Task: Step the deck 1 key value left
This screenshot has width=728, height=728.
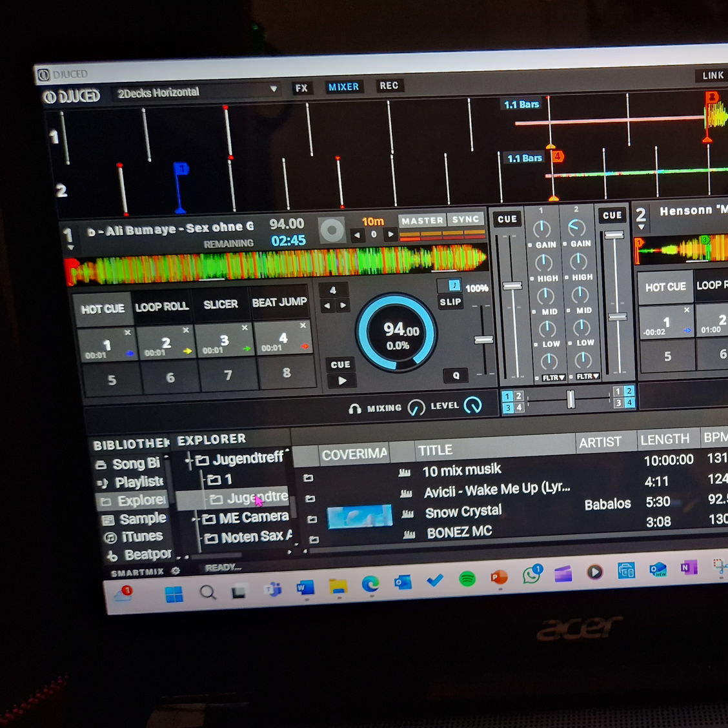Action: 356,236
